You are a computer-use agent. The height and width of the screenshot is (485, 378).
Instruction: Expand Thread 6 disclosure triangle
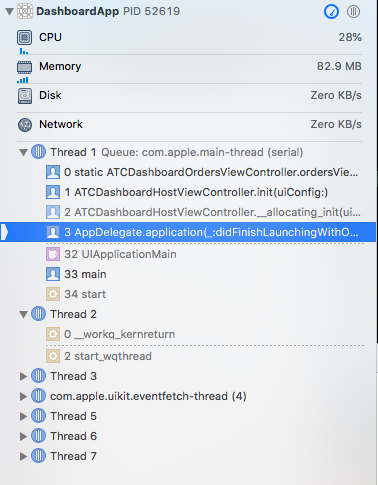click(23, 436)
